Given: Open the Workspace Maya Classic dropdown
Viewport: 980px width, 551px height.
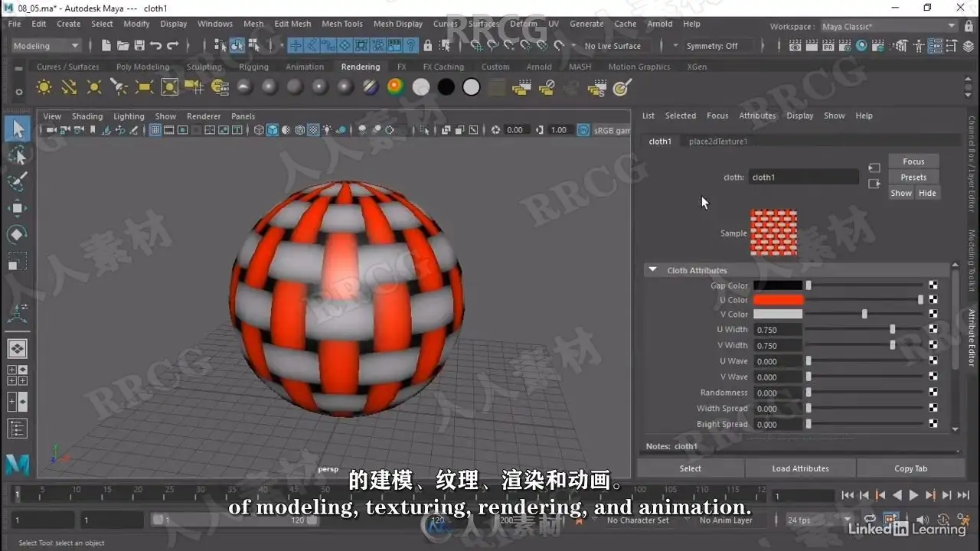Looking at the screenshot, I should point(889,26).
